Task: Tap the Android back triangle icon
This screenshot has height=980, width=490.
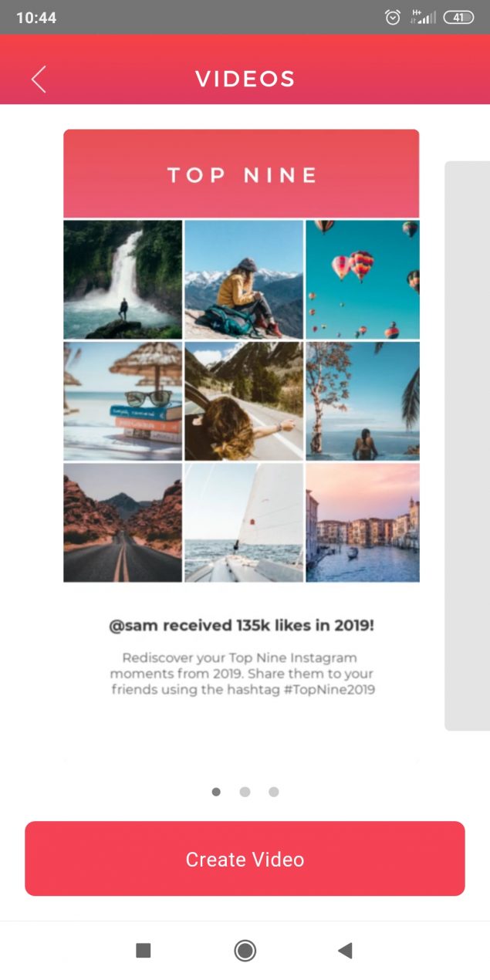Action: [345, 951]
